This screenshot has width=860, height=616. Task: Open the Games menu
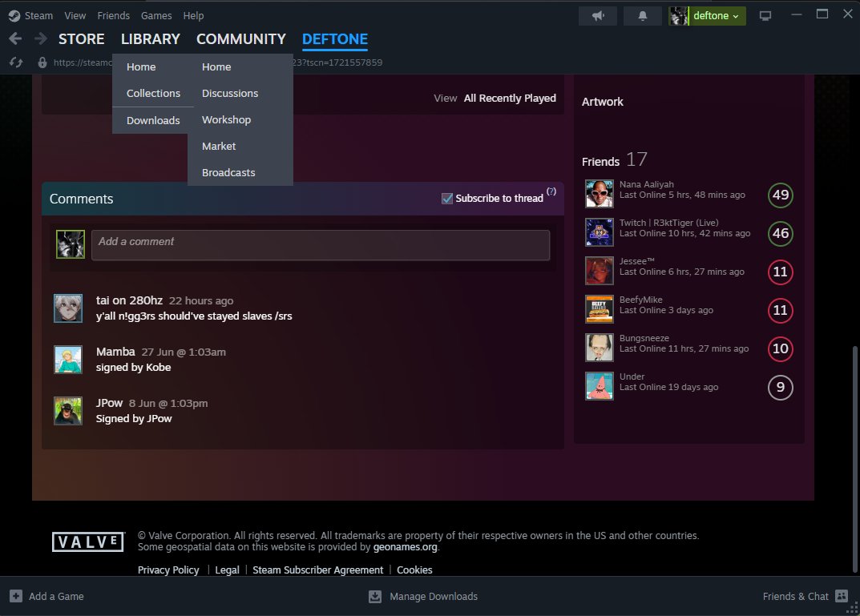click(x=156, y=16)
